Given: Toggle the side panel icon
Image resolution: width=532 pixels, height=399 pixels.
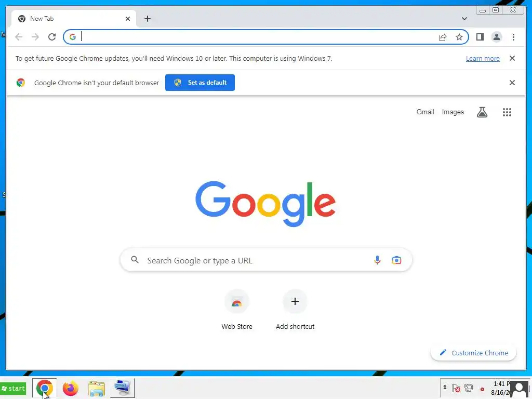Looking at the screenshot, I should point(480,37).
